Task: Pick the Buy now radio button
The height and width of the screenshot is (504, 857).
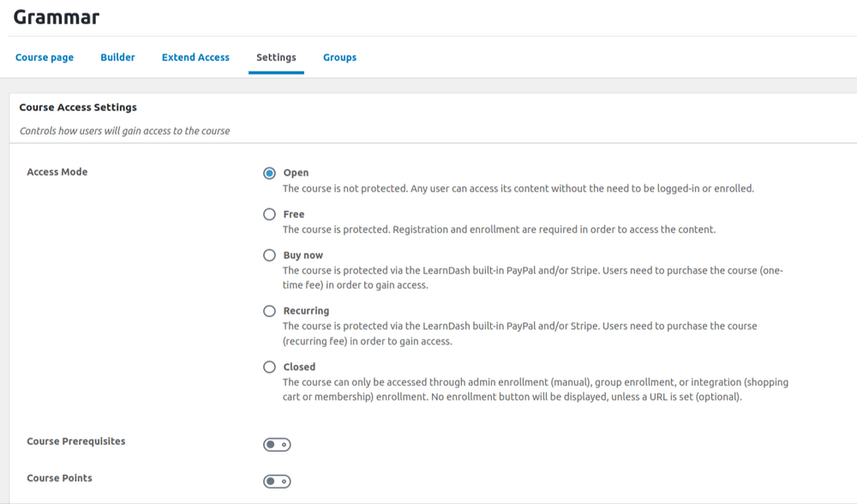Action: pyautogui.click(x=270, y=255)
